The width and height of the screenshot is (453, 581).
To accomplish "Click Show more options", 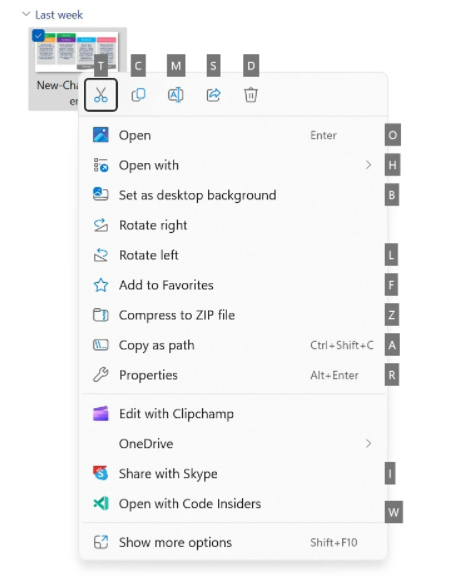I will 233,542.
